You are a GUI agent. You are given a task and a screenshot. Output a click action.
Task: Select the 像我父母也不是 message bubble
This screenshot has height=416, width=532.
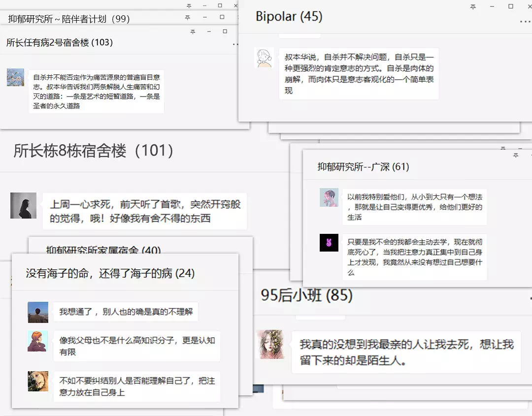pos(137,346)
